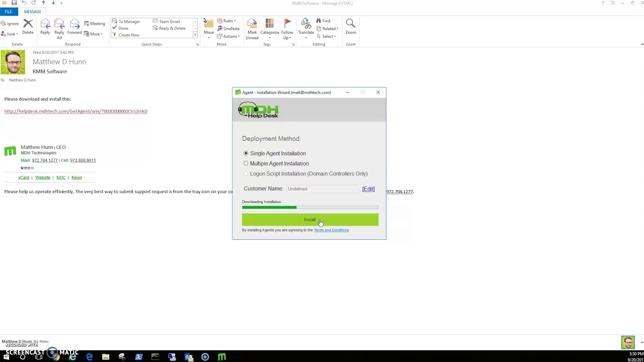Open the Tags dialog launcher
Screen dimensions: 644x362
click(293, 44)
